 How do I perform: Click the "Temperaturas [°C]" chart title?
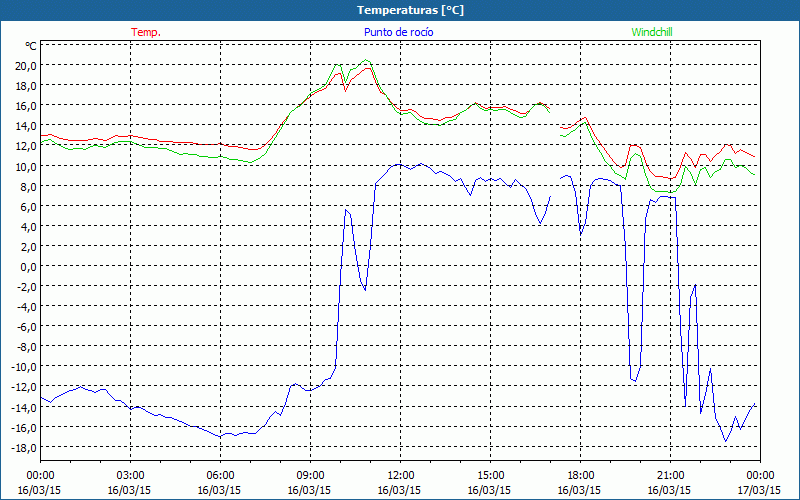pos(410,10)
